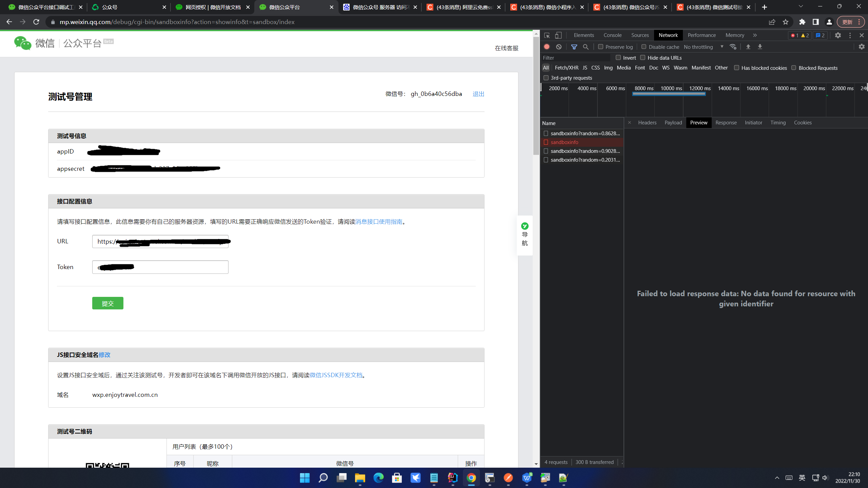Bookmark this tab with star icon

click(x=786, y=22)
